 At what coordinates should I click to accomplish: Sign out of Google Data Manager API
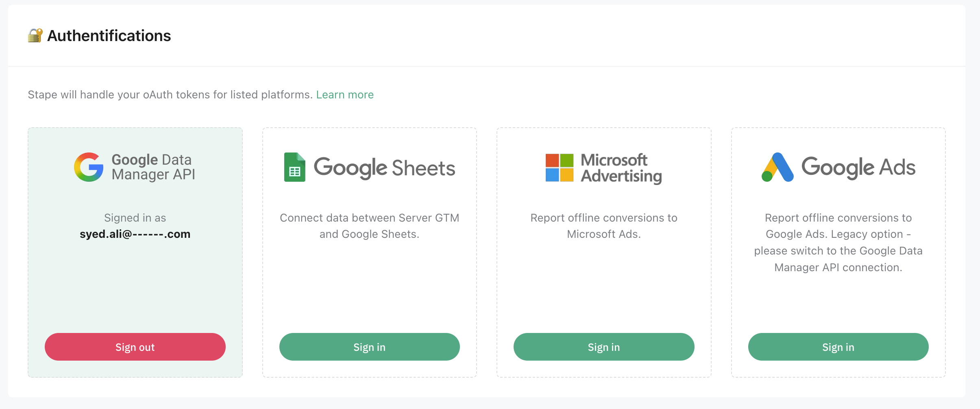click(x=135, y=347)
